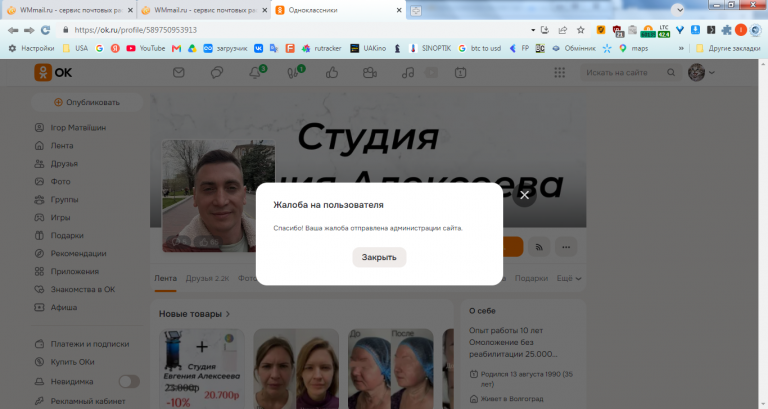Open the VK bookmark icon
The width and height of the screenshot is (768, 409).
pos(258,48)
